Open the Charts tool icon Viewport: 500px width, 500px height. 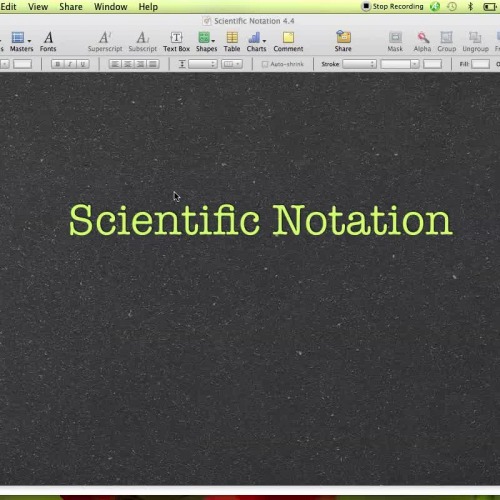(x=254, y=37)
